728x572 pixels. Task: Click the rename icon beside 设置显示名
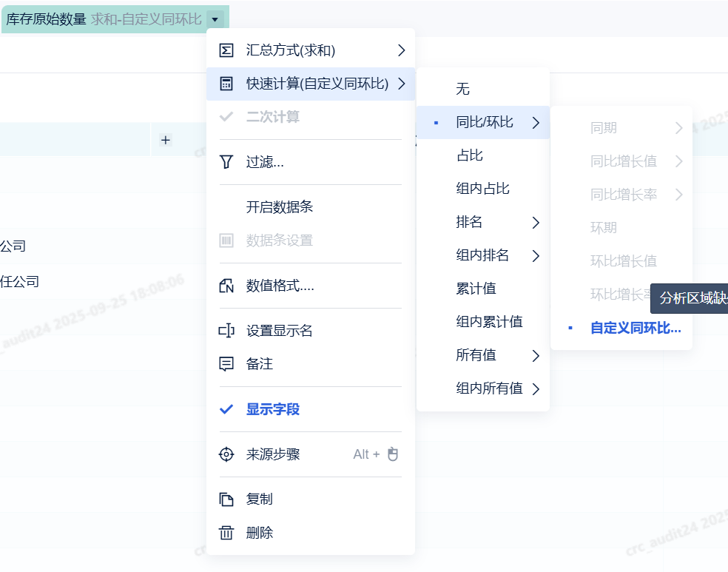click(226, 331)
